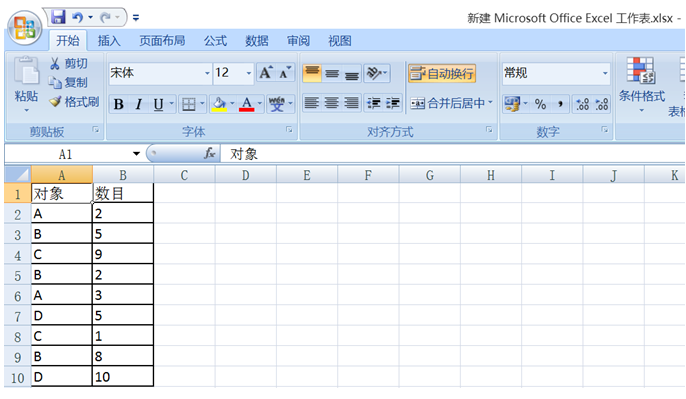Apply the red font color
This screenshot has width=686, height=399.
pos(247,104)
